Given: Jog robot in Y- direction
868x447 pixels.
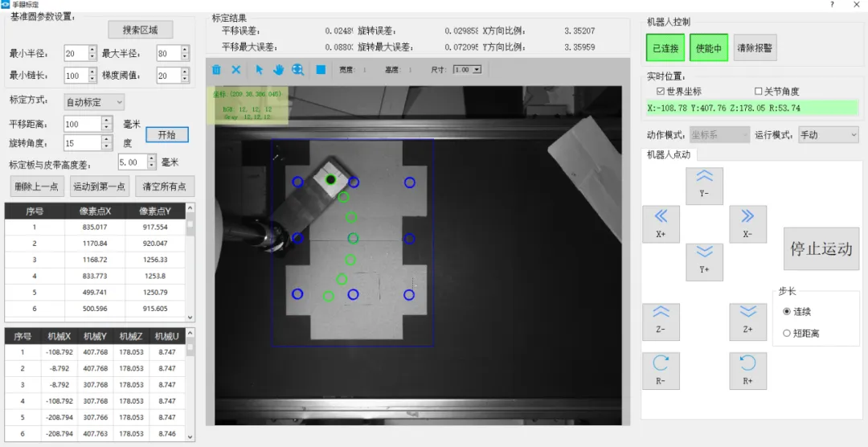Looking at the screenshot, I should click(704, 186).
